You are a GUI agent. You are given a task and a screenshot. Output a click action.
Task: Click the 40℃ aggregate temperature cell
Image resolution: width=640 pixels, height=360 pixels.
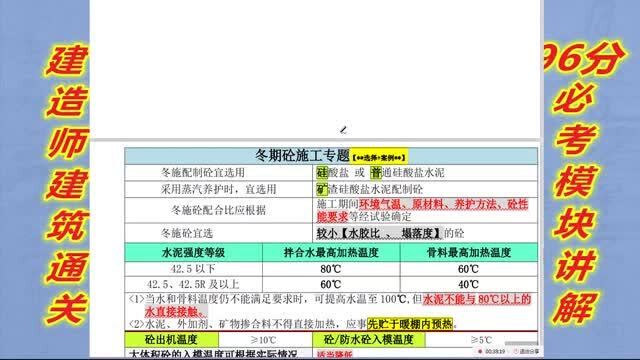469,284
